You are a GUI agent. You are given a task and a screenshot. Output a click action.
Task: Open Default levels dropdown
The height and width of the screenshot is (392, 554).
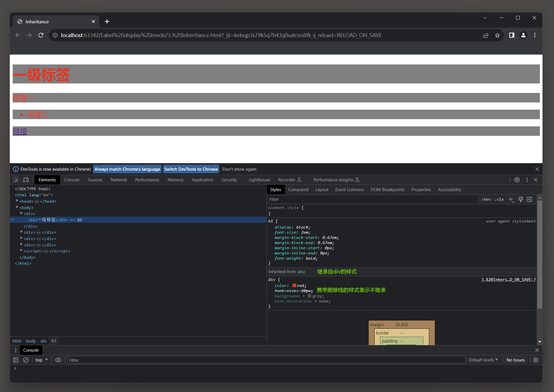[x=483, y=360]
